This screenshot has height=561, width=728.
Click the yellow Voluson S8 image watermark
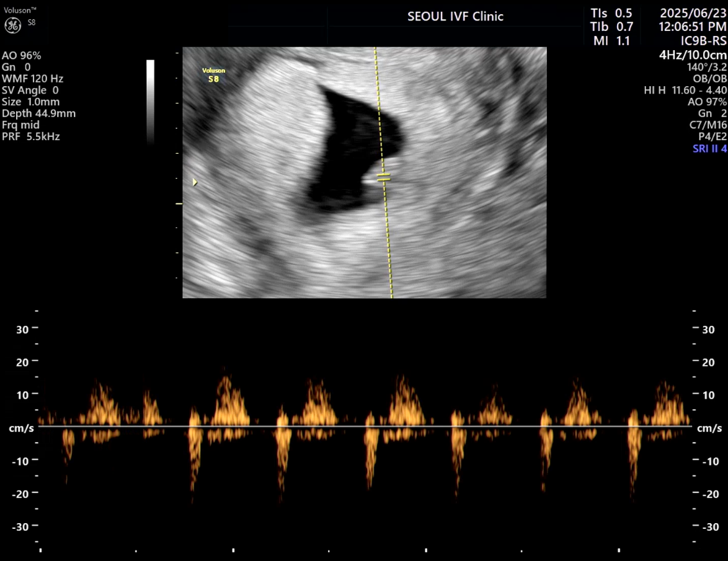click(213, 74)
